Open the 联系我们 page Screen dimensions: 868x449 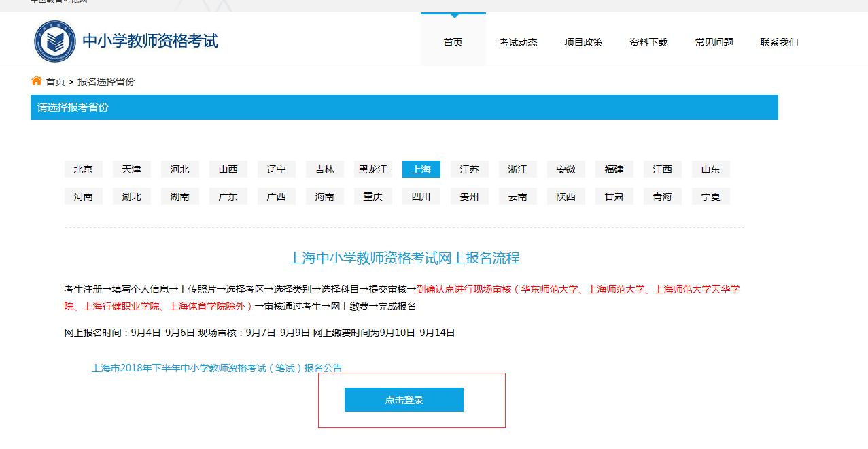click(779, 42)
